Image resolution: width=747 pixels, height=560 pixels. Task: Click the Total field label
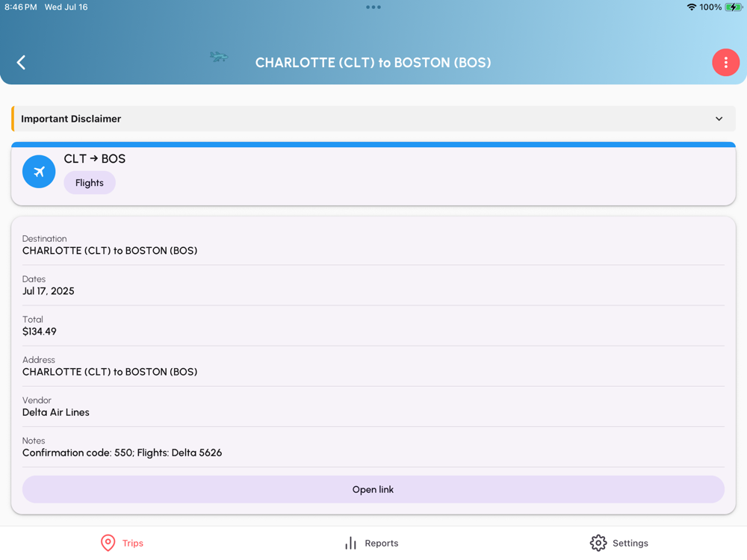(32, 320)
